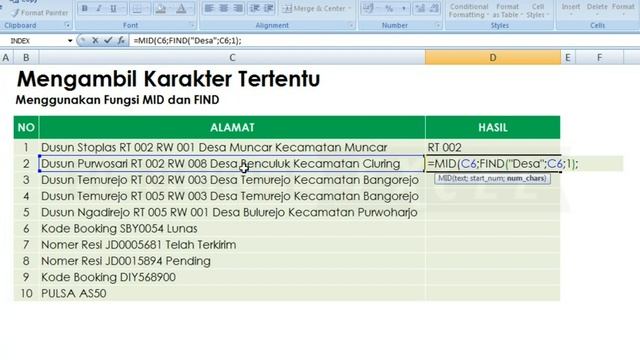The height and width of the screenshot is (360, 640).
Task: Click the num_chars argument in the MID tooltip
Action: (526, 178)
